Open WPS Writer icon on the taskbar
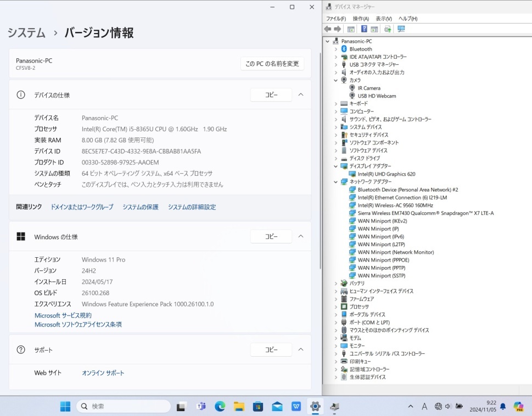Screen dimensions: 532x416 click(x=296, y=406)
